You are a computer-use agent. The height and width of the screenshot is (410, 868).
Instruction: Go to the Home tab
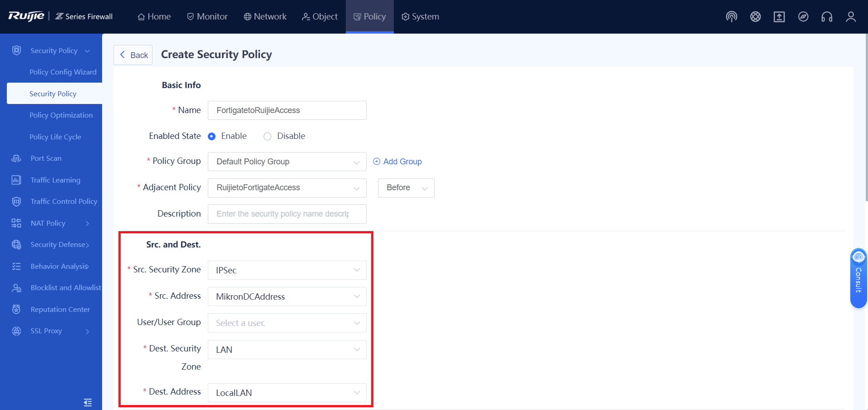tap(154, 17)
